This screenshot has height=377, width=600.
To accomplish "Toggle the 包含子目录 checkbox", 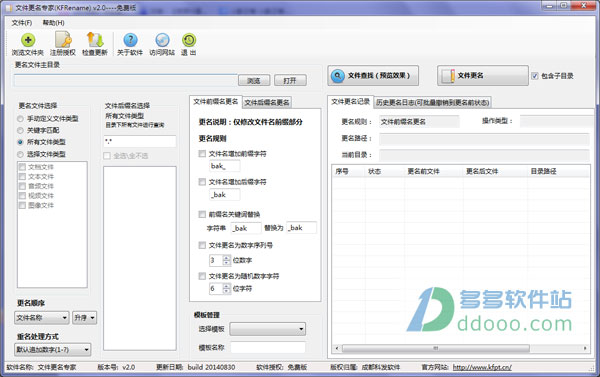I will pos(535,76).
